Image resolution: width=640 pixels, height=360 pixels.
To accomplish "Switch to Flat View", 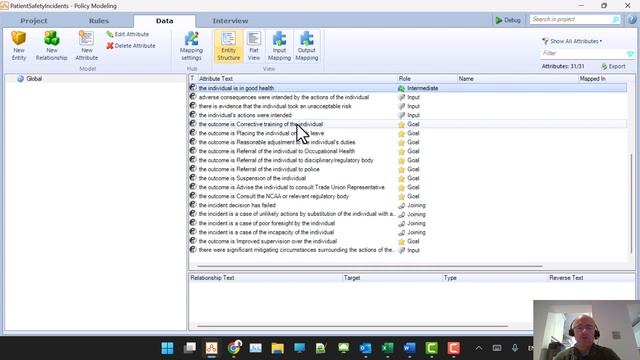I will click(x=254, y=46).
